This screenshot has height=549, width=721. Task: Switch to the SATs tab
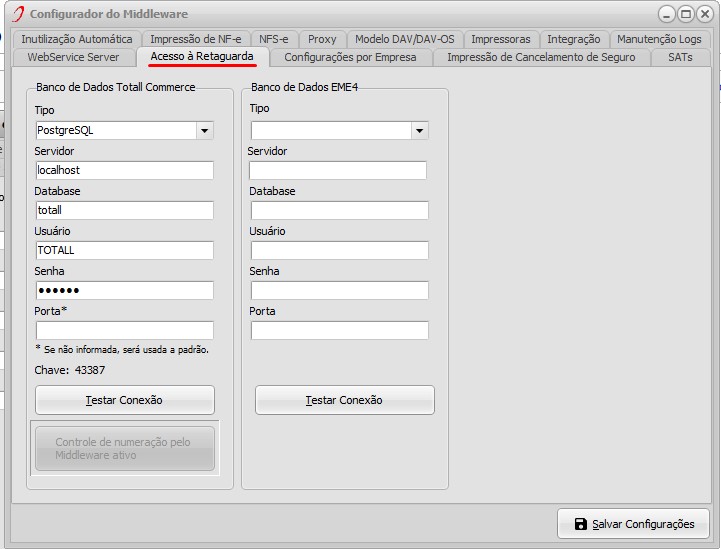point(680,57)
